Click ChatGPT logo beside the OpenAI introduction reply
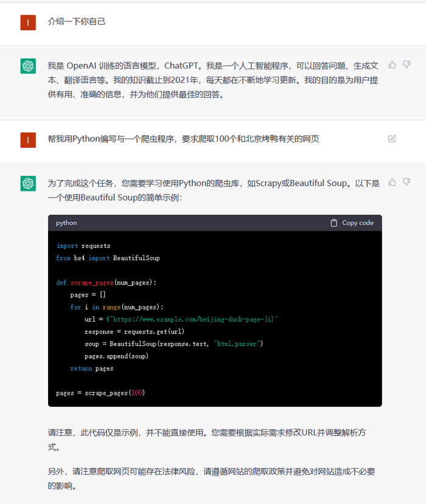The width and height of the screenshot is (426, 504). pos(28,66)
